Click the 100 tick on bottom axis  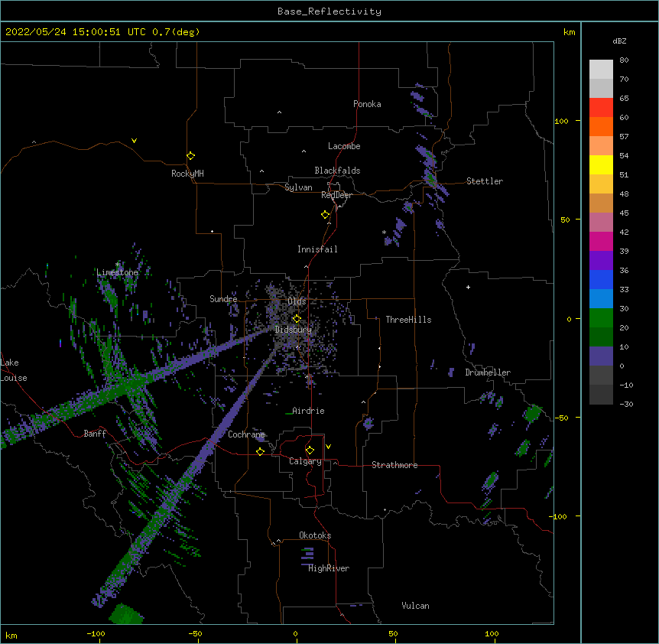(x=492, y=633)
